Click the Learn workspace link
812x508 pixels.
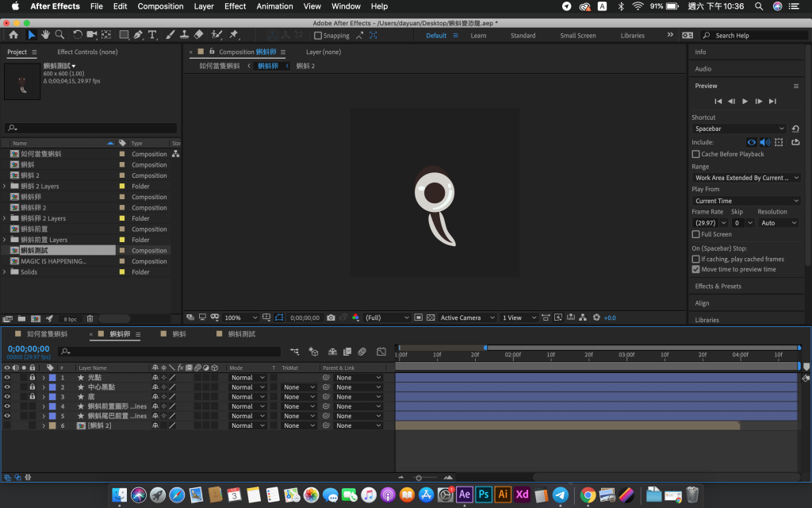[x=478, y=36]
